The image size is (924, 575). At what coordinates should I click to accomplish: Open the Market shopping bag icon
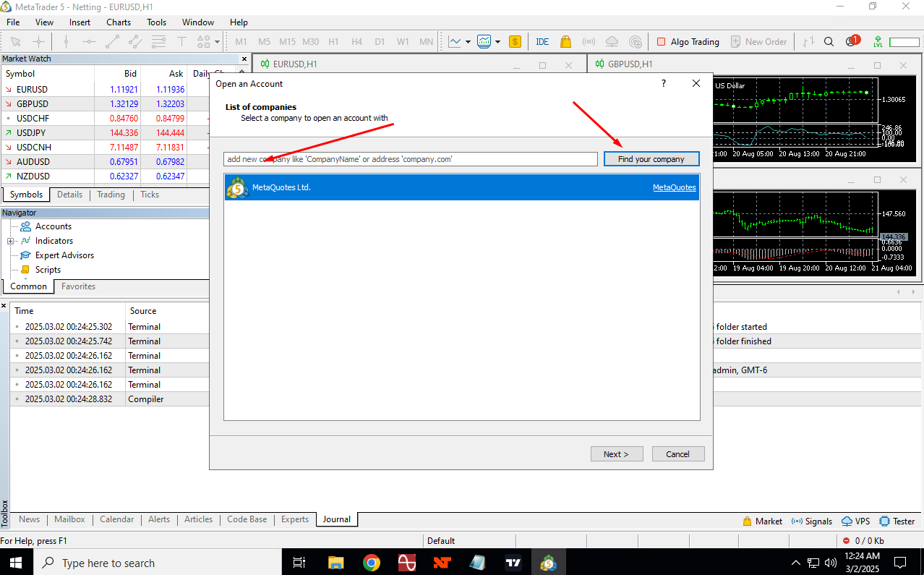coord(565,42)
